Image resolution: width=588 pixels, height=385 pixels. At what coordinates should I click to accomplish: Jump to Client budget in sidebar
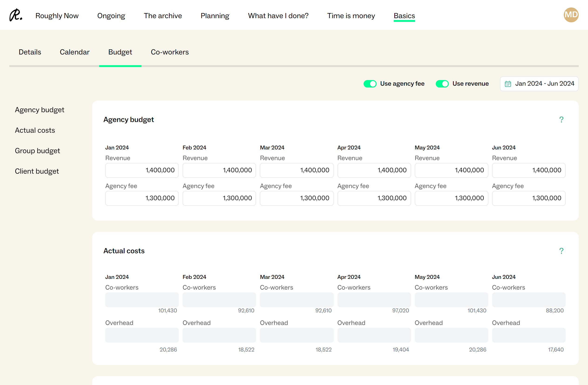coord(37,171)
